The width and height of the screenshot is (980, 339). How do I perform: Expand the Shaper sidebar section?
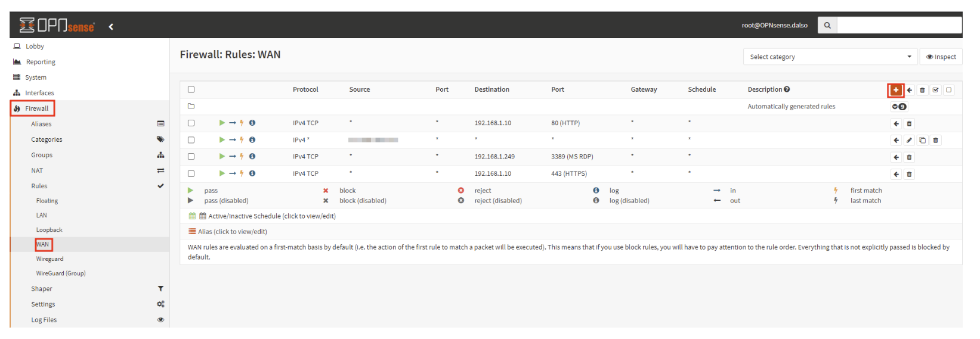click(89, 288)
